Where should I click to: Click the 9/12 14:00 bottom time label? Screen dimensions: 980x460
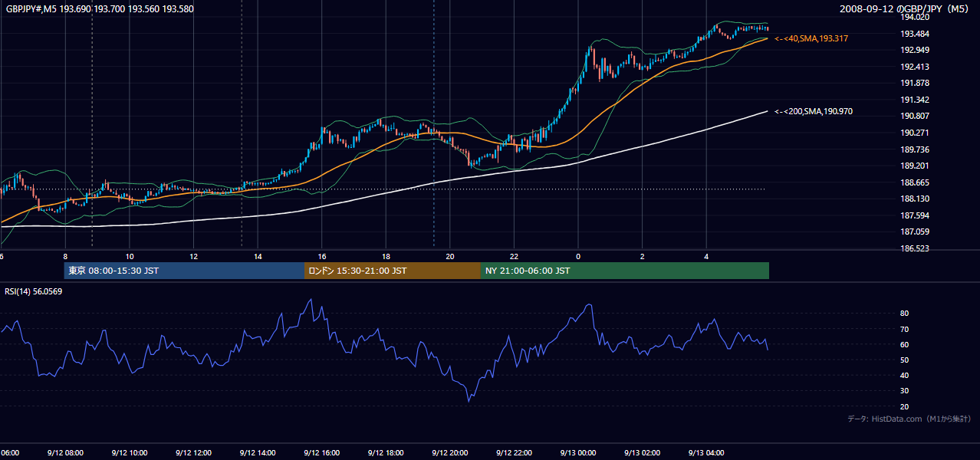tap(258, 452)
